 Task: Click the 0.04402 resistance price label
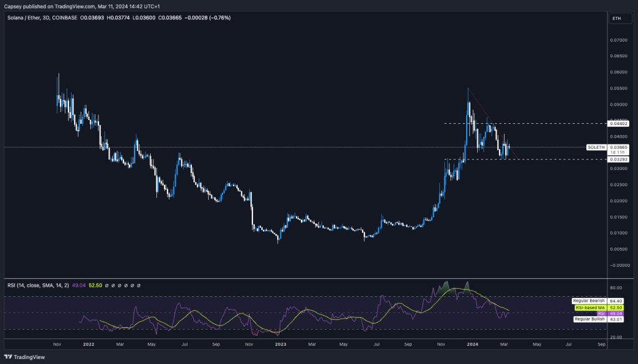pos(619,124)
